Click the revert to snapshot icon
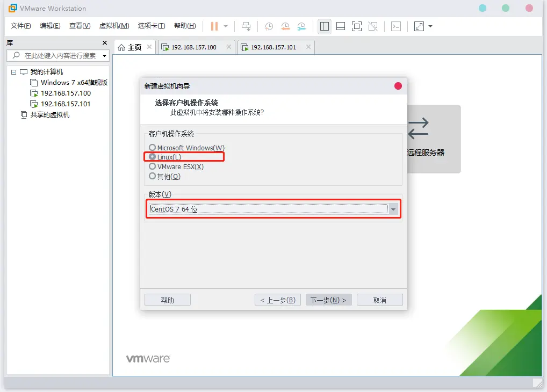The width and height of the screenshot is (547, 392). coord(285,26)
